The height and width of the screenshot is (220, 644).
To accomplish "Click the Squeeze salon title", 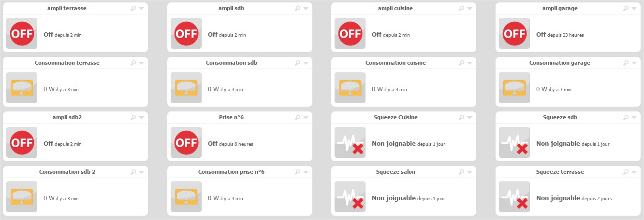I will click(x=395, y=172).
